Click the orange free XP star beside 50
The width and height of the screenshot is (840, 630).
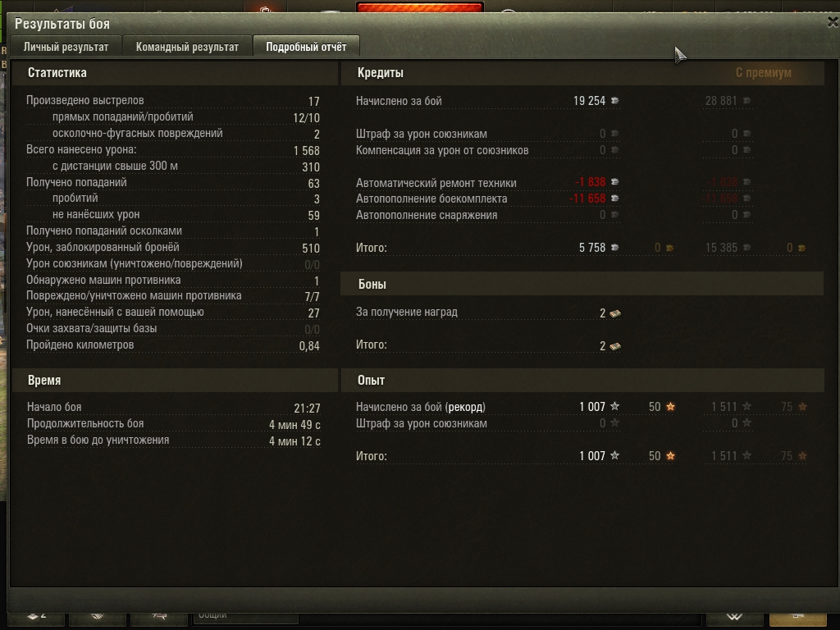coord(670,407)
